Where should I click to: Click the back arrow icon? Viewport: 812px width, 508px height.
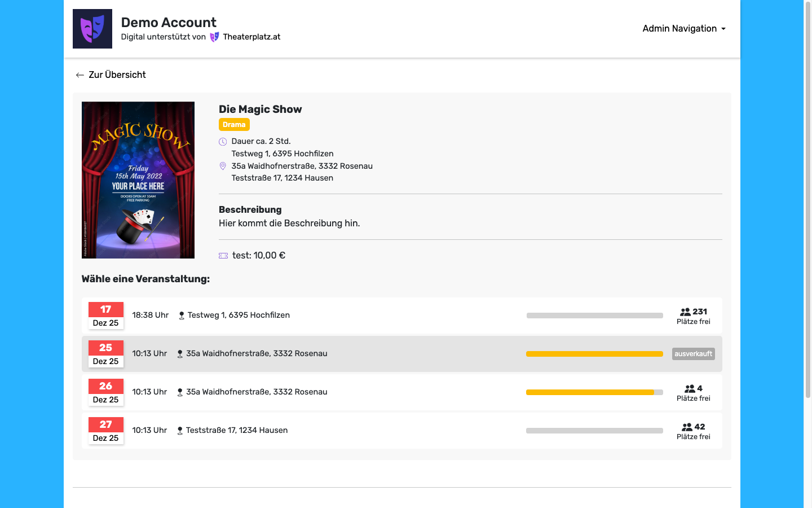point(80,75)
